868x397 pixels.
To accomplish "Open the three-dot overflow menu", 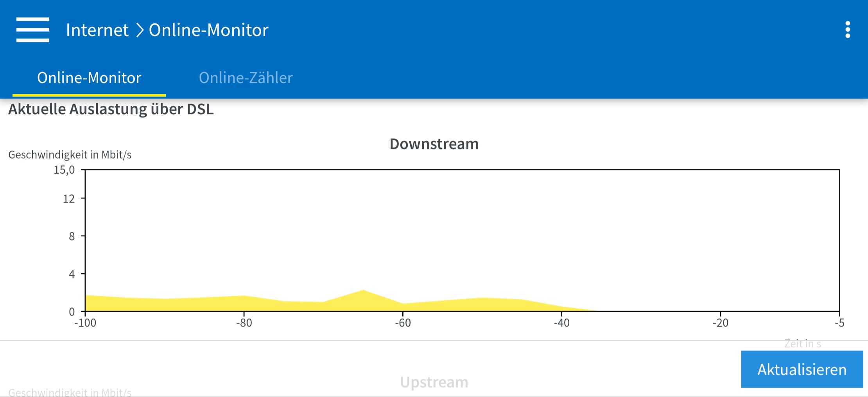I will 847,30.
